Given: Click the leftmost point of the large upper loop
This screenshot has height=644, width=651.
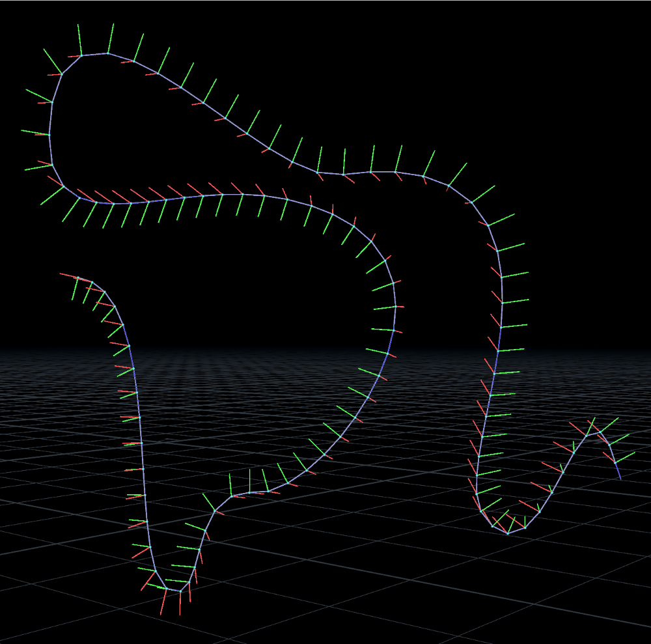Looking at the screenshot, I should click(49, 135).
